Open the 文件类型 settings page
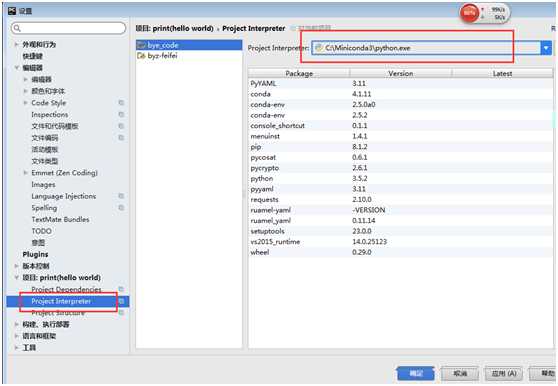The width and height of the screenshot is (558, 386). (44, 161)
